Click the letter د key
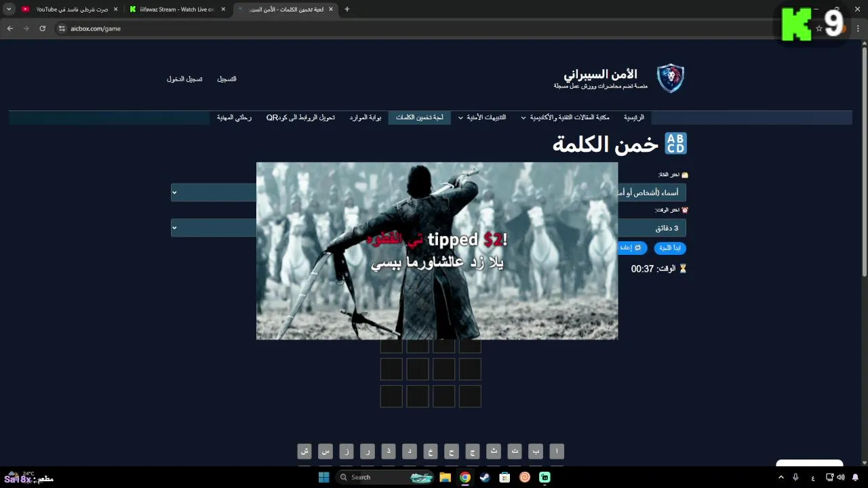 [410, 451]
